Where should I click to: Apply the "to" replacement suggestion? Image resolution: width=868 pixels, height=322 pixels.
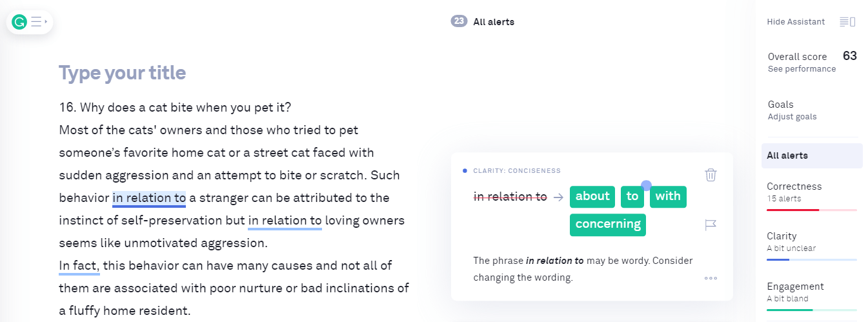(x=632, y=197)
